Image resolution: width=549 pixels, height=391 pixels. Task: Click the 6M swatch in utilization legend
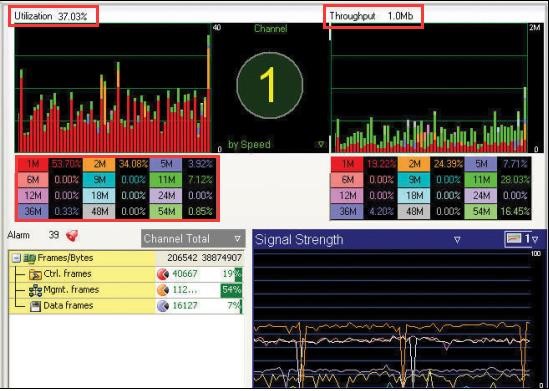click(32, 180)
